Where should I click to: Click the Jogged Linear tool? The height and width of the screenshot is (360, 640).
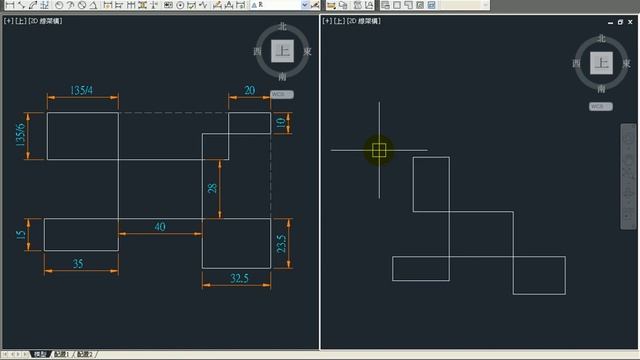pos(203,5)
